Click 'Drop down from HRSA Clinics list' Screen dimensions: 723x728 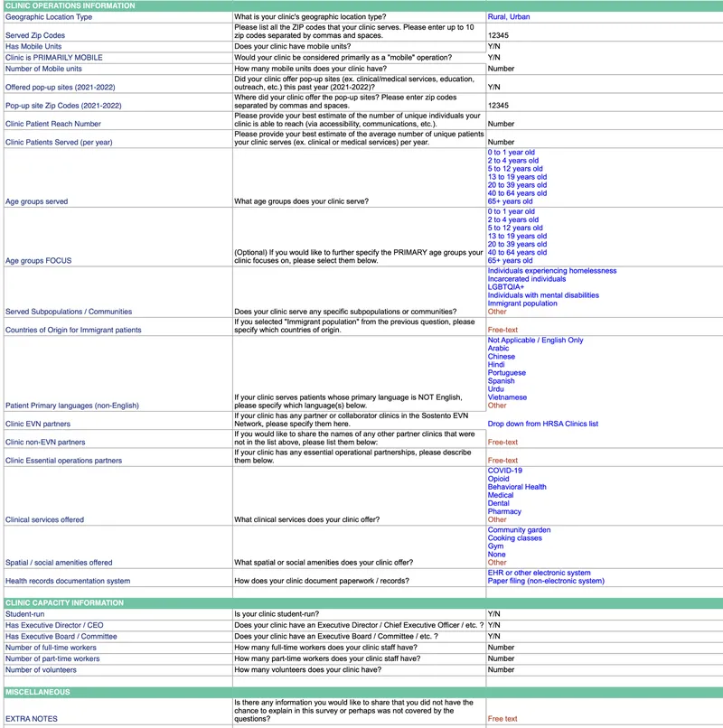coord(543,424)
